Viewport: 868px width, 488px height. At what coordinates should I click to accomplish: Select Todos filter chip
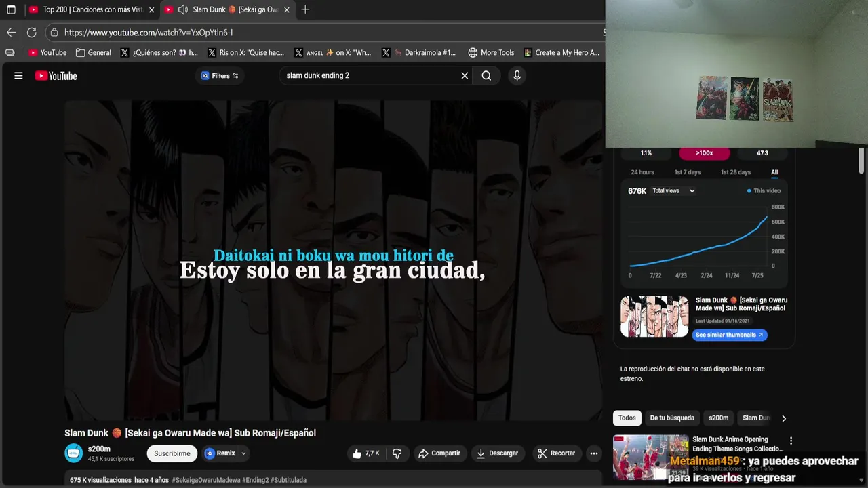tap(627, 418)
